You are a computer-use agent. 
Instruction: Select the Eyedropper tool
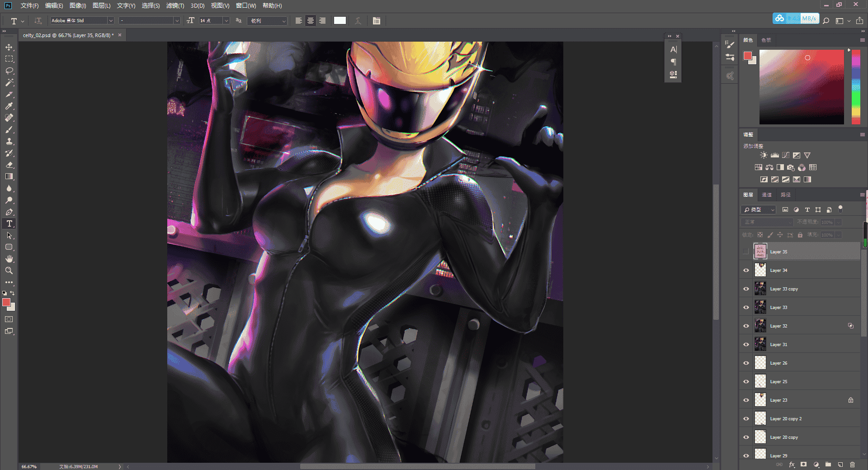click(x=9, y=106)
